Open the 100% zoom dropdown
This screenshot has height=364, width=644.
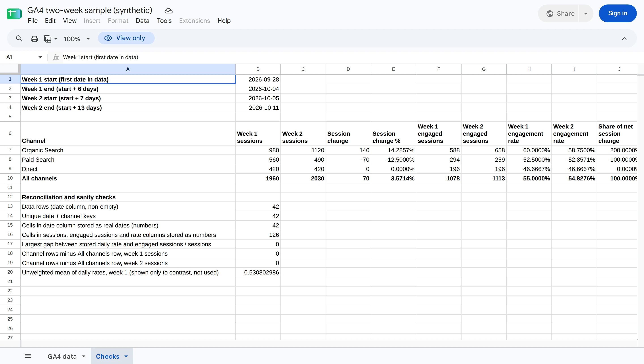coord(77,39)
